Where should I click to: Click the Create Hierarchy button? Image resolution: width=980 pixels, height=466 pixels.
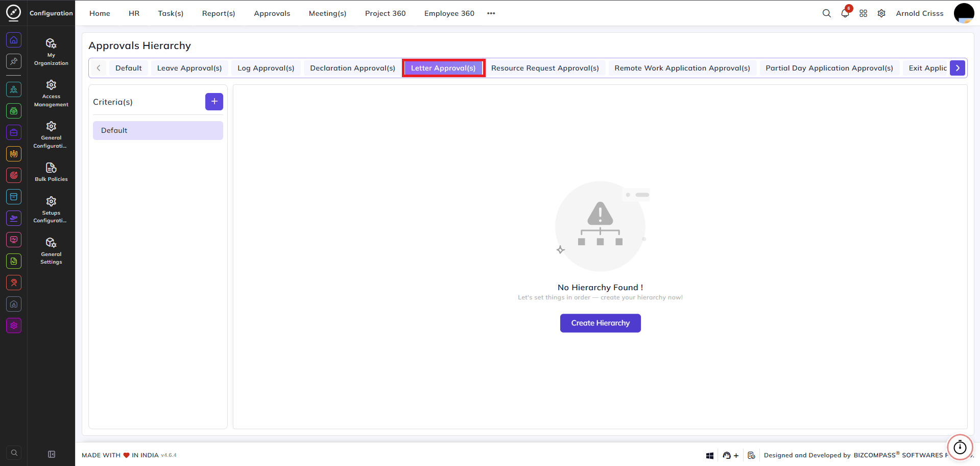(x=601, y=323)
